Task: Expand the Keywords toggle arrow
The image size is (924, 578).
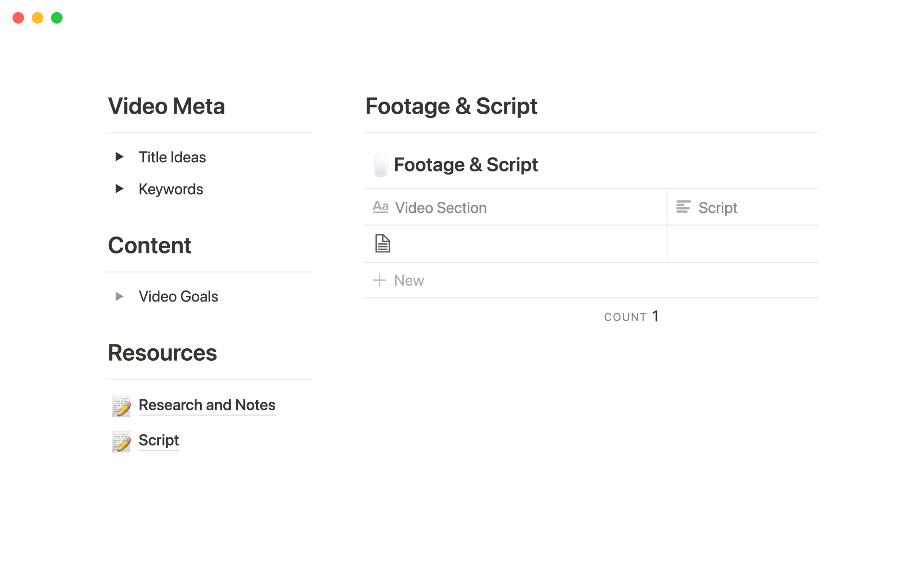Action: [119, 189]
